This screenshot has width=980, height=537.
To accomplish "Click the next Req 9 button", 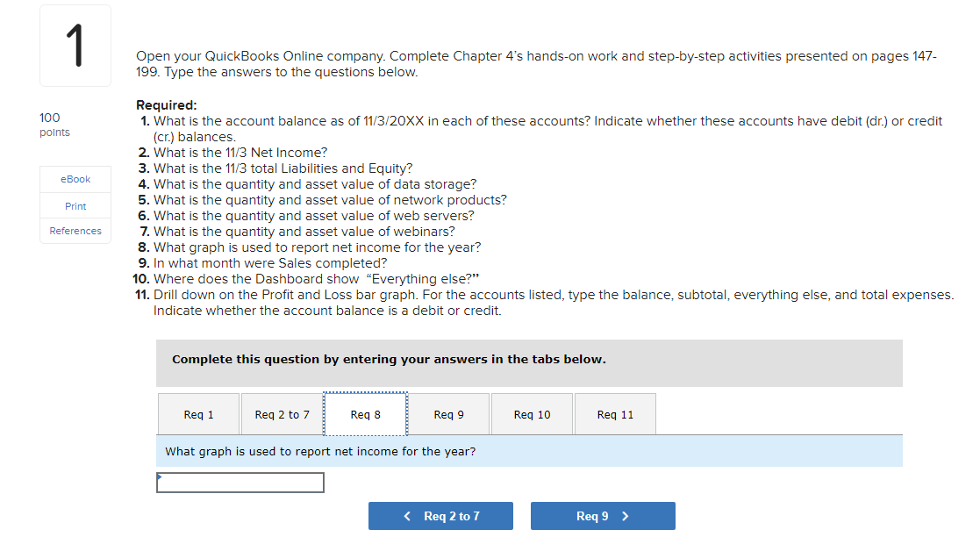I will [603, 516].
